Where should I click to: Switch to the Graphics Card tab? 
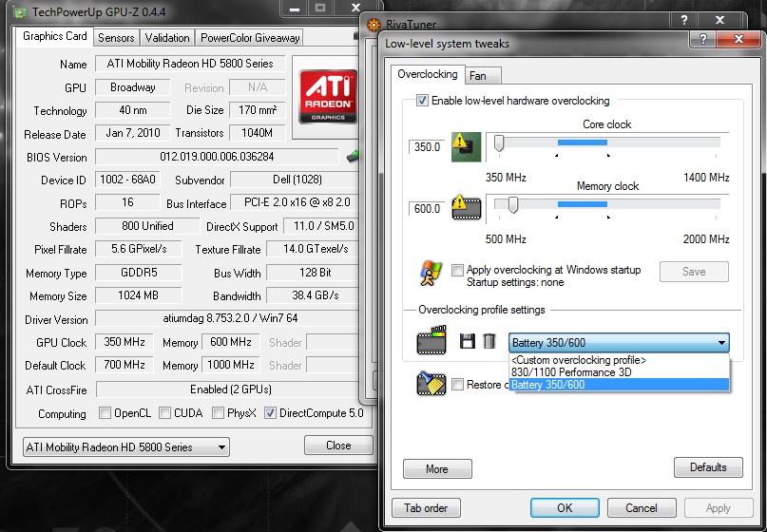coord(55,36)
